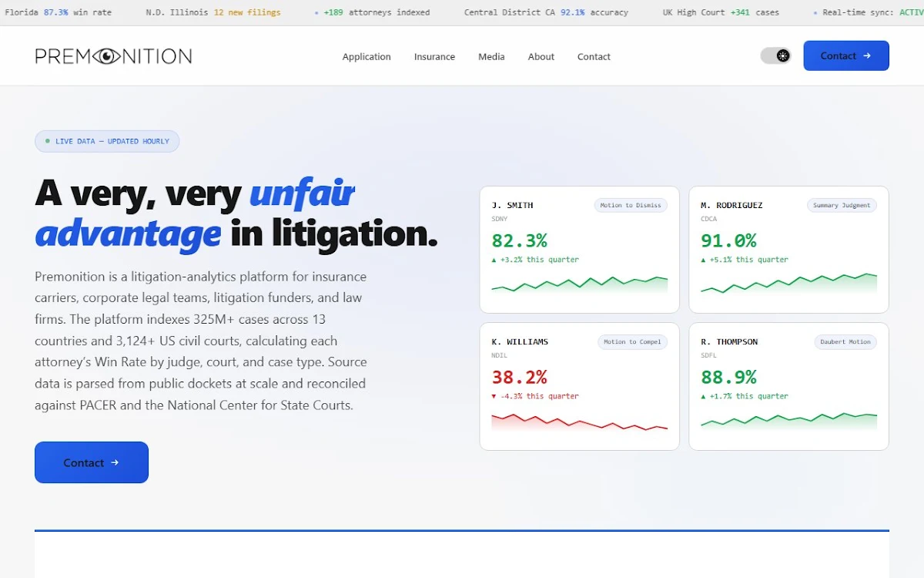
Task: Open the J. Smith stats card
Action: click(580, 250)
